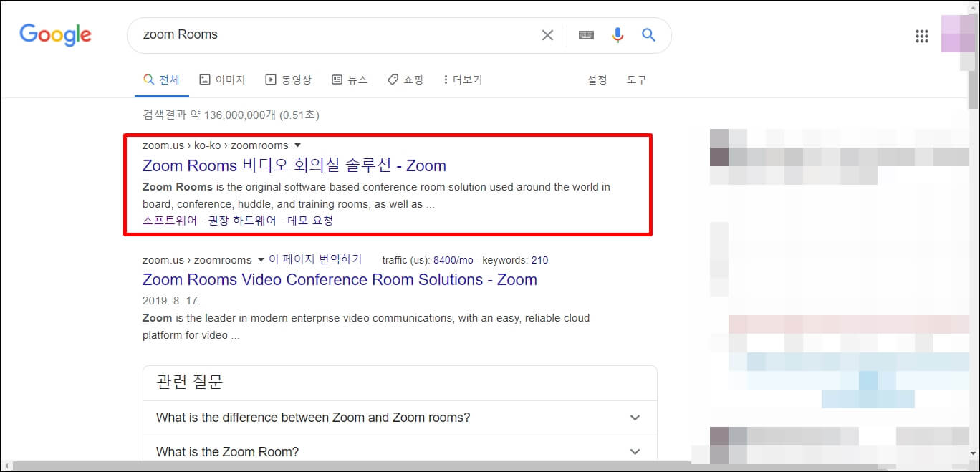Switch to the 쇼핑 tab
980x472 pixels.
(405, 80)
